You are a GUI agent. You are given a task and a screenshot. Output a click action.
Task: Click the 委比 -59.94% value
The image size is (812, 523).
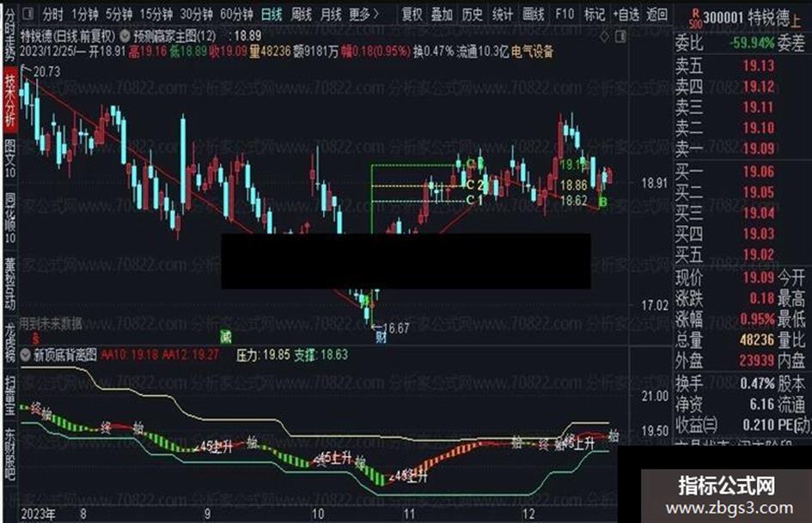pyautogui.click(x=753, y=42)
